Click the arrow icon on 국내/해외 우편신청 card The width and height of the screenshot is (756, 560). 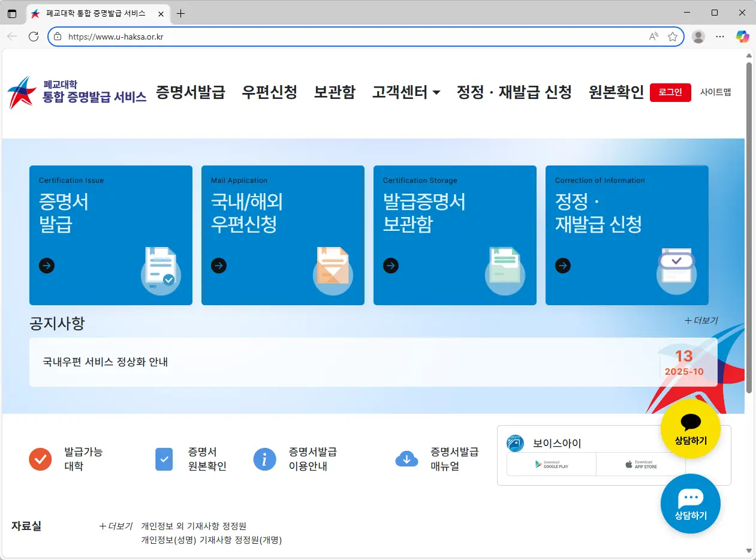click(219, 266)
